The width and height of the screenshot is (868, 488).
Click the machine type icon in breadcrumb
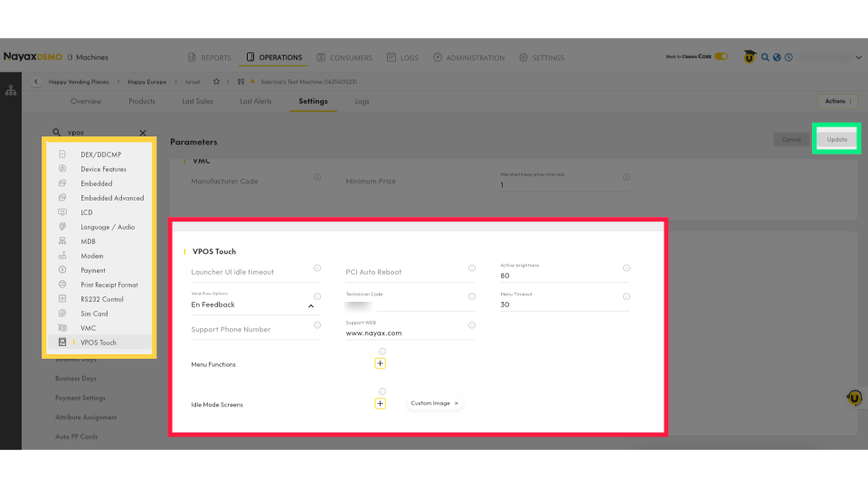(x=241, y=82)
